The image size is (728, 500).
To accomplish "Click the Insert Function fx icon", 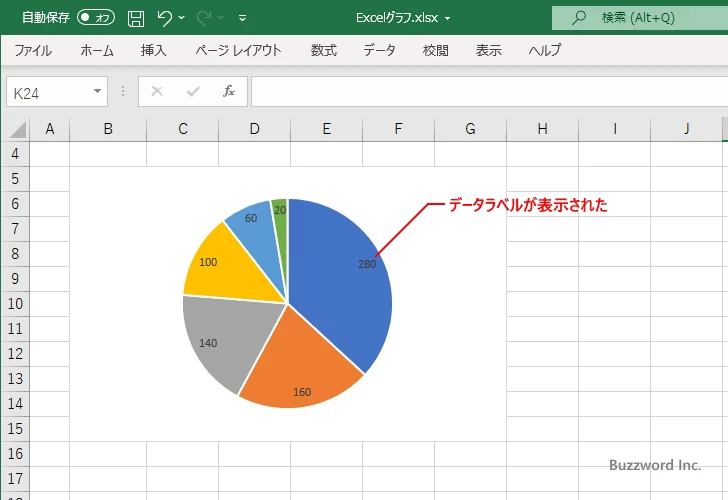I will (229, 91).
